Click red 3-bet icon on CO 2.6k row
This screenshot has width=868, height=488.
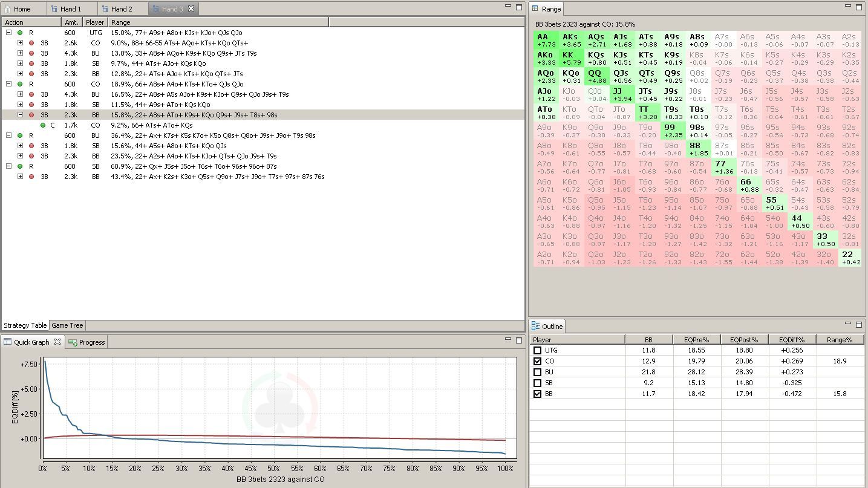coord(31,43)
